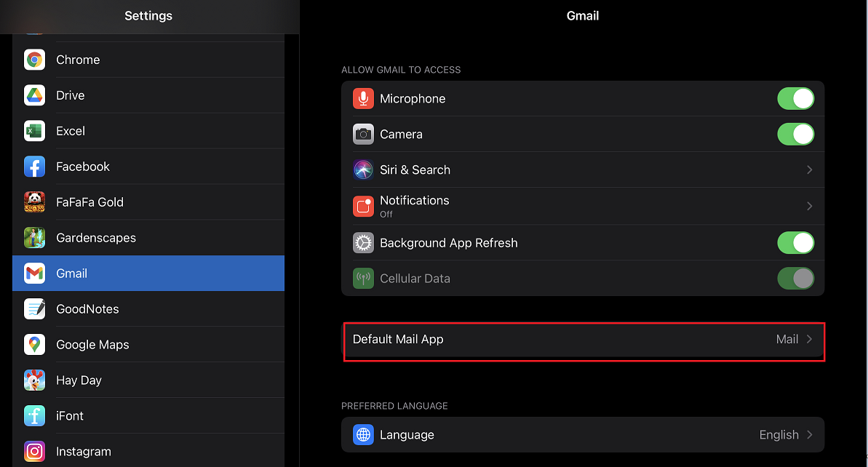Click the Microphone label text
This screenshot has width=868, height=467.
coord(413,98)
